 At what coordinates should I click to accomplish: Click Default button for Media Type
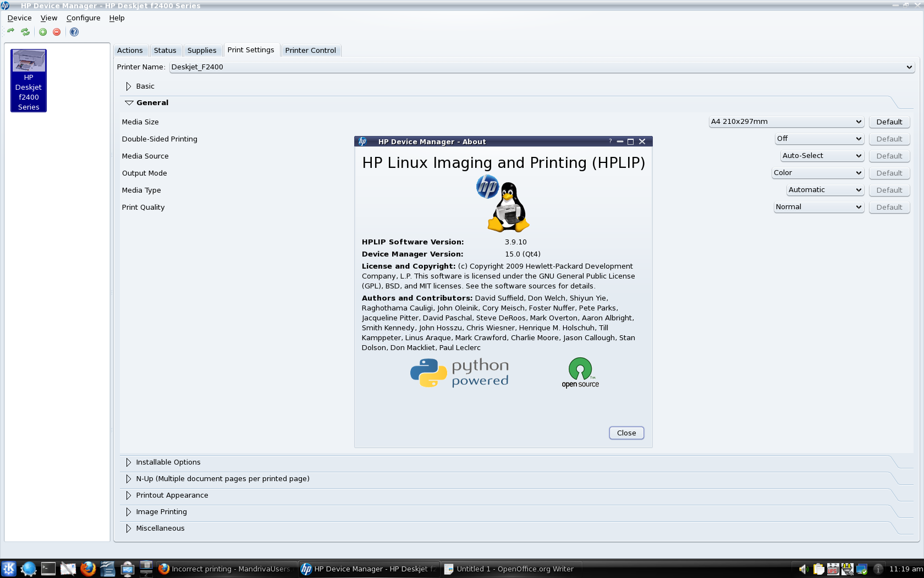889,190
